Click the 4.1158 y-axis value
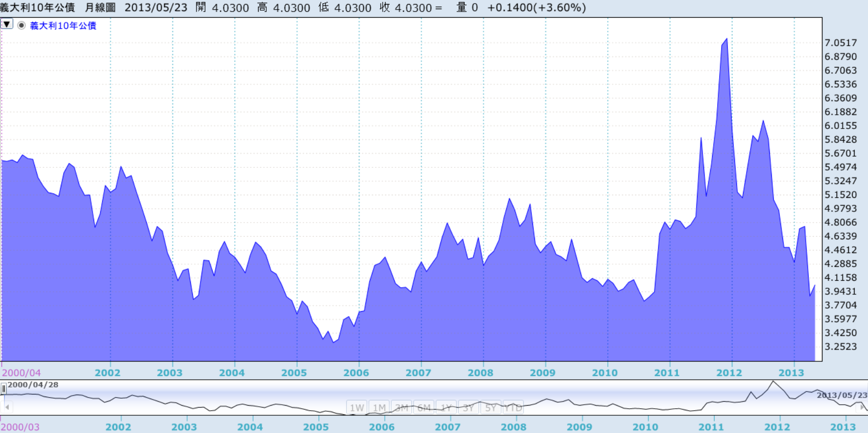 (x=841, y=278)
